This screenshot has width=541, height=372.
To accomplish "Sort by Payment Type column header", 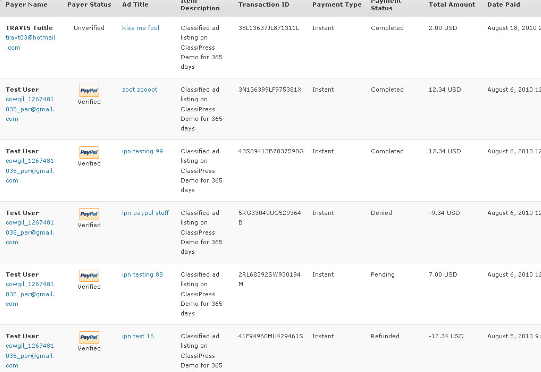I will (337, 5).
